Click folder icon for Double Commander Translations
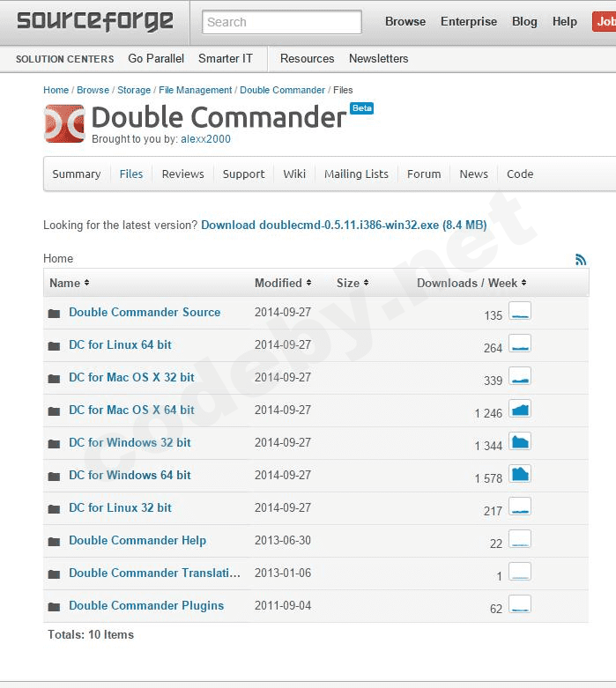This screenshot has height=688, width=616. pyautogui.click(x=54, y=573)
